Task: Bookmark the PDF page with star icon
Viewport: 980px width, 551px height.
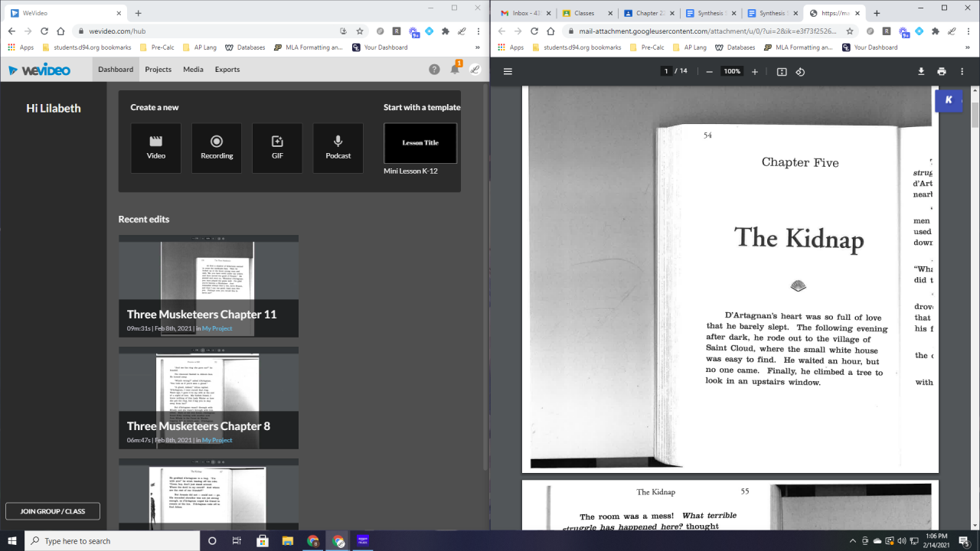Action: coord(850,31)
